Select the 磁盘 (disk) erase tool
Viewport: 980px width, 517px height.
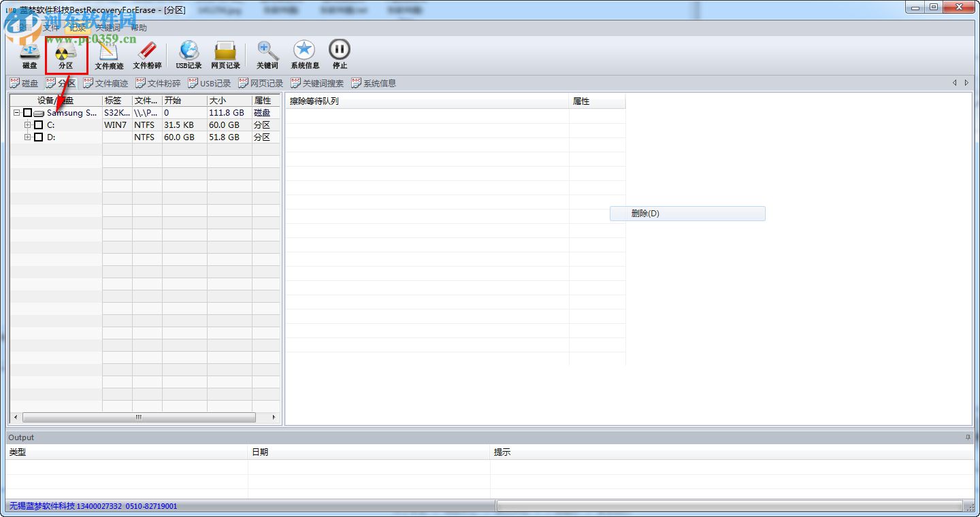pos(29,53)
